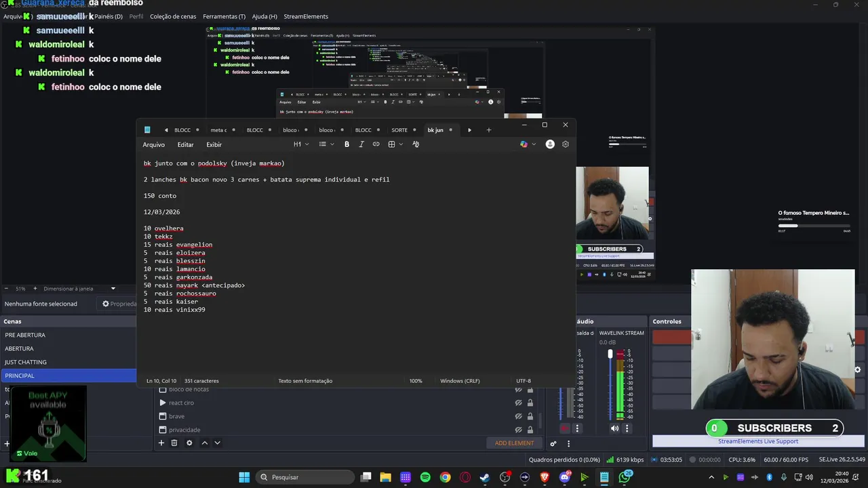Screen dimensions: 868x488
Task: Open Notepad settings gear
Action: (566, 144)
